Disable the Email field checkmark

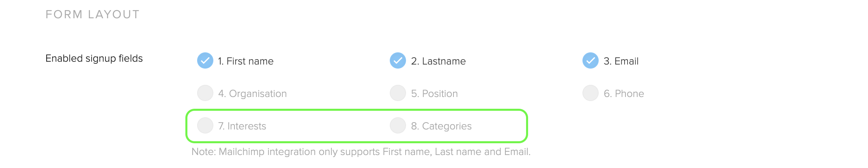point(591,60)
